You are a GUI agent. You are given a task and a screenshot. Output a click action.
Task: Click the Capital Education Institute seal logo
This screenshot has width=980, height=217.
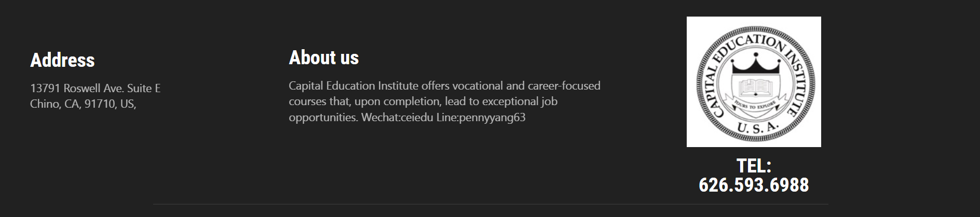(x=754, y=81)
